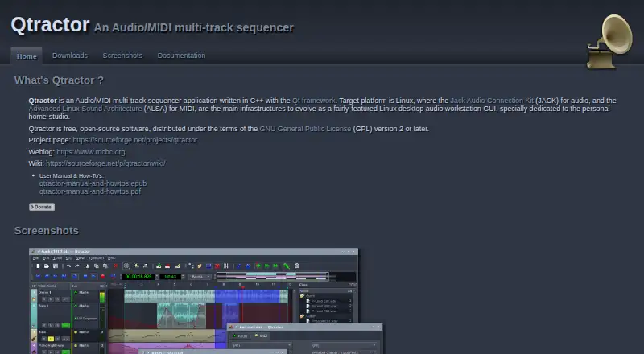
Task: Go to the Screenshots navigation tab
Action: tap(122, 56)
